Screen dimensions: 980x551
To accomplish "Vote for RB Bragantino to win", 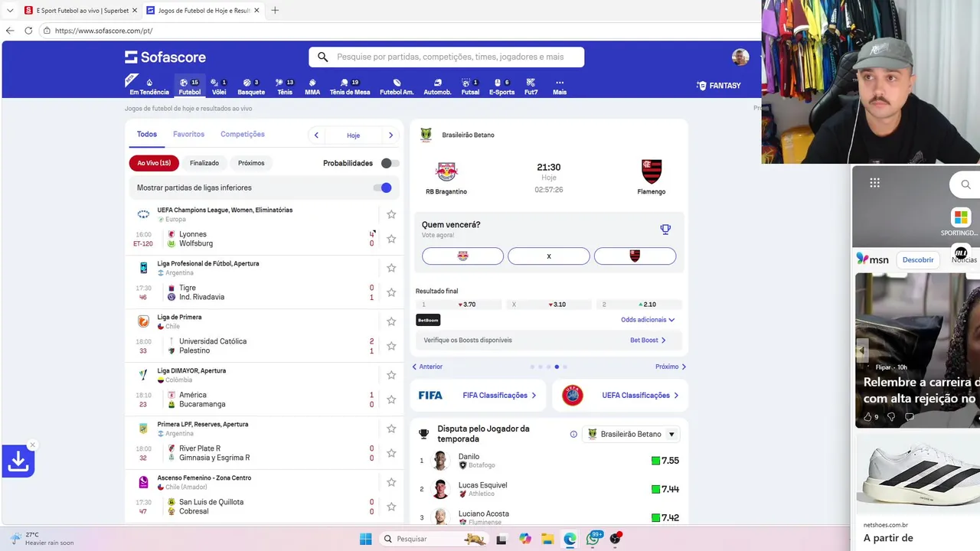I will 462,256.
